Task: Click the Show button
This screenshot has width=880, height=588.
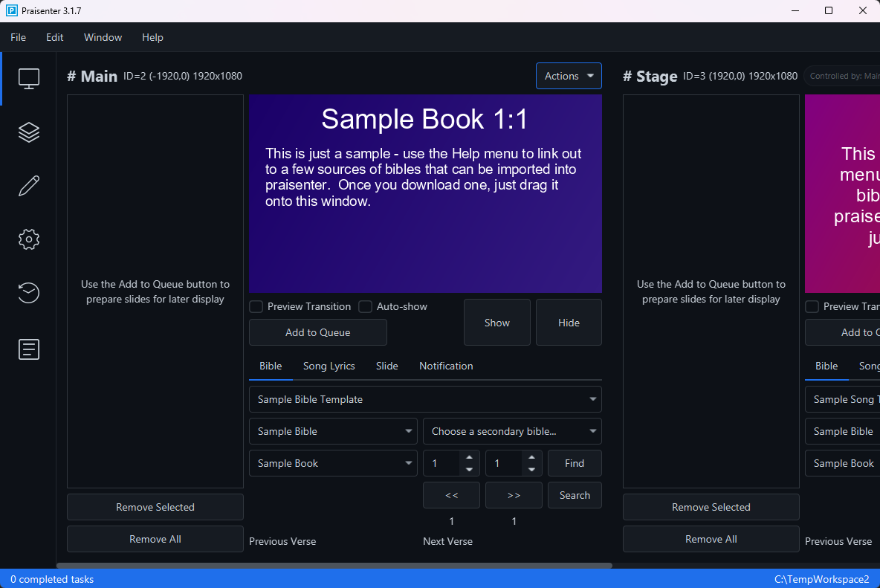Action: click(x=496, y=322)
